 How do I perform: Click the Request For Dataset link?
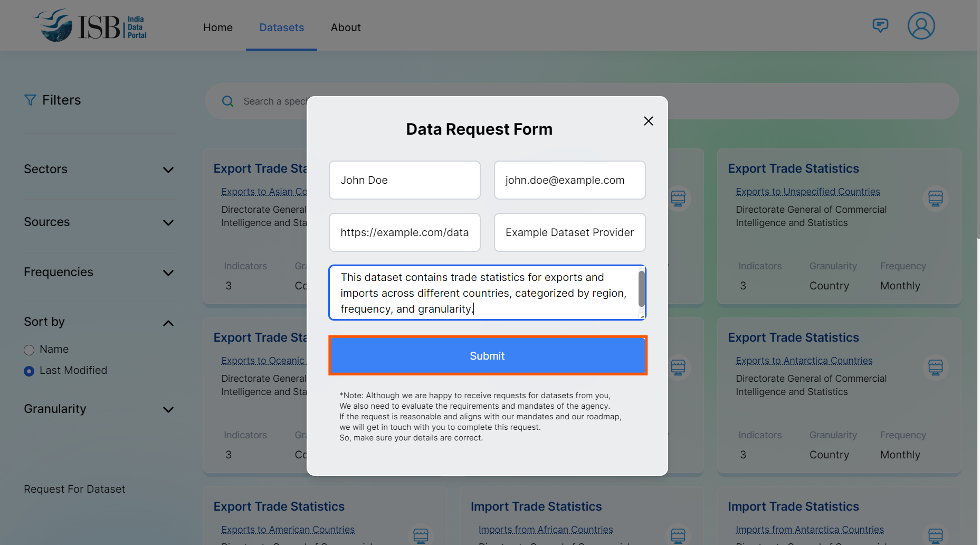74,490
